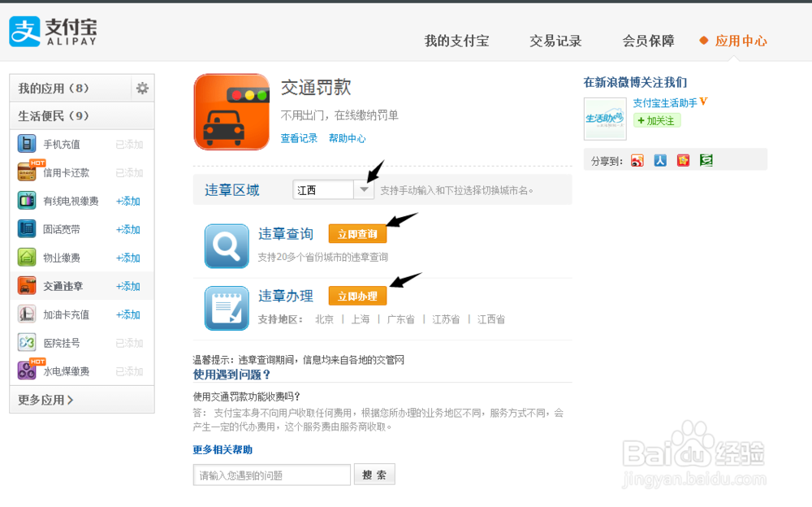The height and width of the screenshot is (507, 812).
Task: Click the 违章查询 heading
Action: point(286,234)
